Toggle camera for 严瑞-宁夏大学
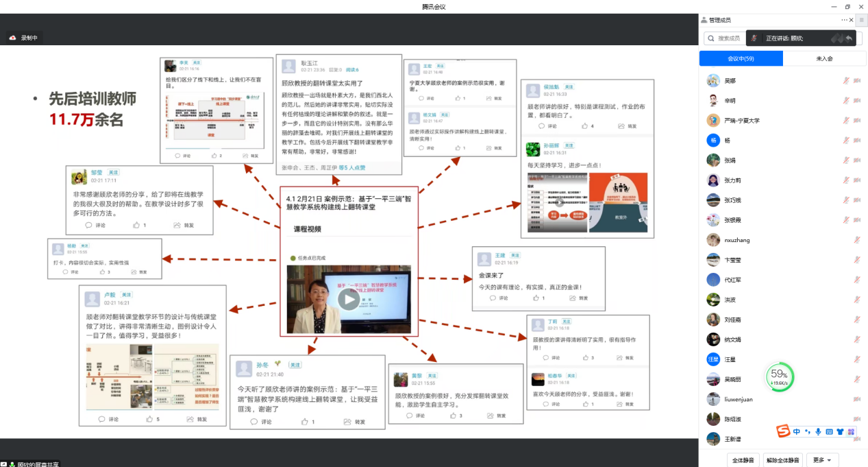Screen dimensions: 868x467 pos(857,121)
